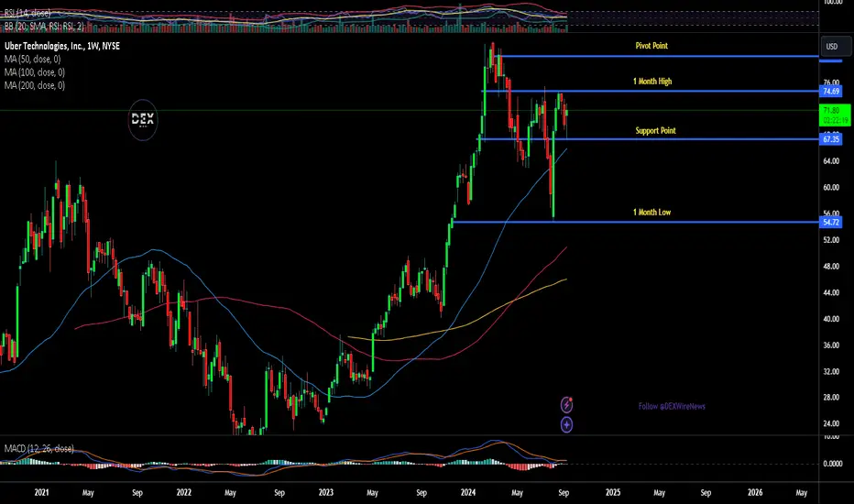This screenshot has width=854, height=504.
Task: Click the pink lightning bolt icon
Action: coord(566,405)
